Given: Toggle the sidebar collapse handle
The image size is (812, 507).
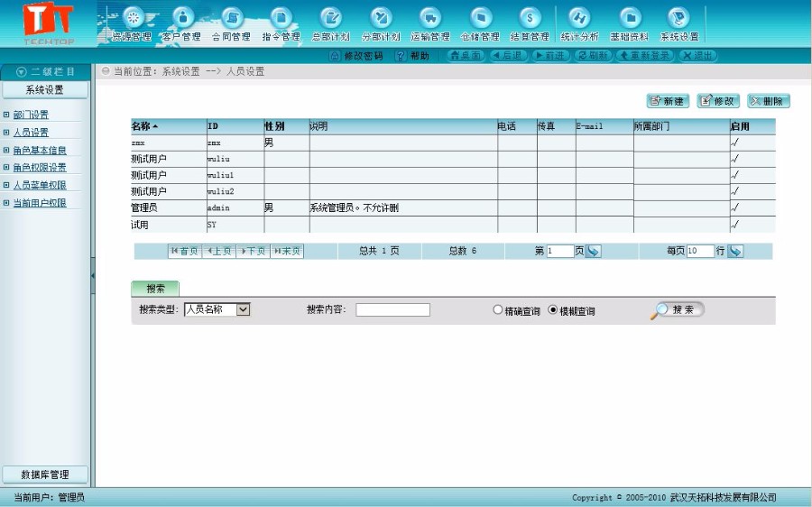Looking at the screenshot, I should [x=92, y=275].
